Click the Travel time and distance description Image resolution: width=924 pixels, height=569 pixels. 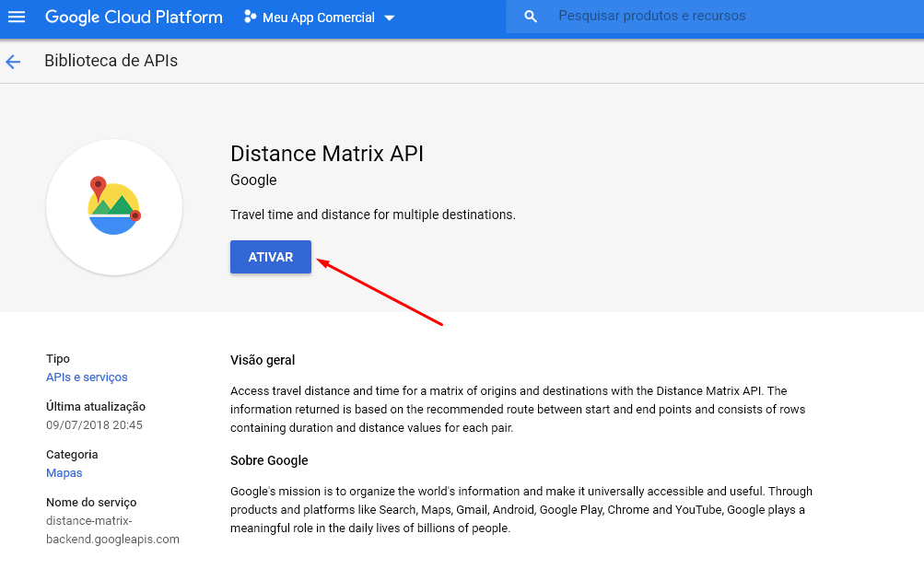click(x=373, y=215)
